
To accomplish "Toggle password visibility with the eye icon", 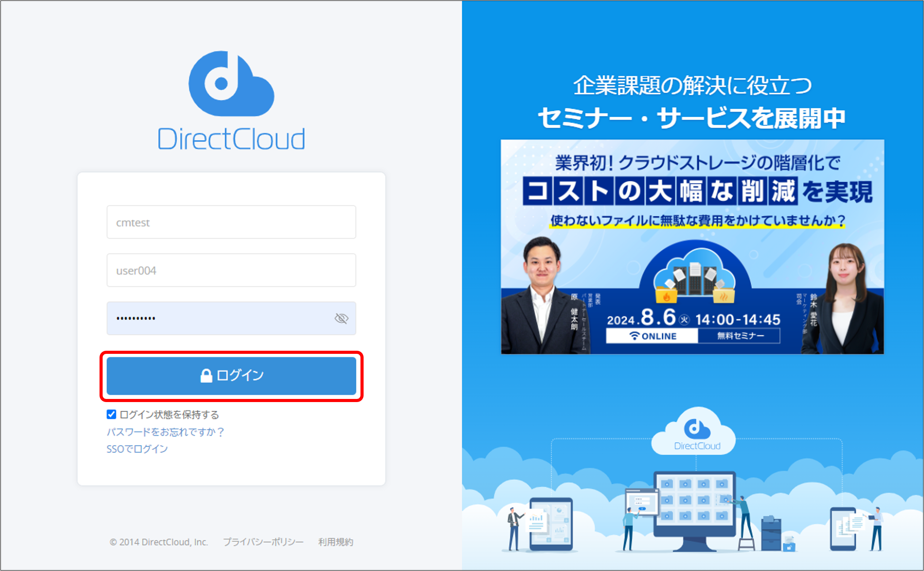I will click(x=341, y=318).
